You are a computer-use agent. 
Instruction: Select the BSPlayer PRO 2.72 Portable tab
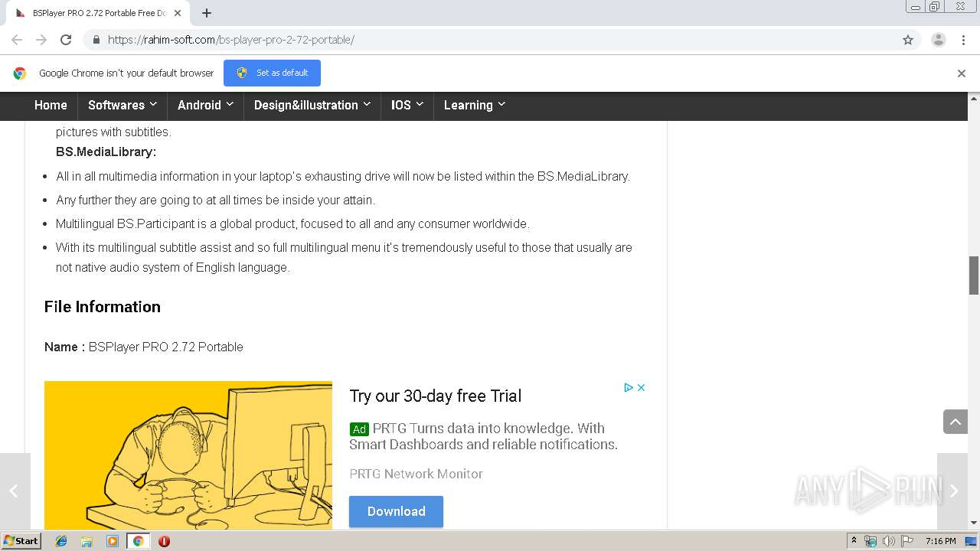[100, 13]
